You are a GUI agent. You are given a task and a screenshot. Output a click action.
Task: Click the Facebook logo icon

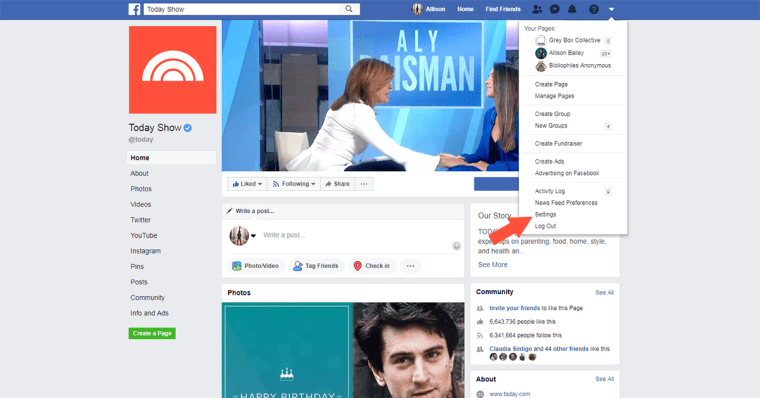click(134, 9)
